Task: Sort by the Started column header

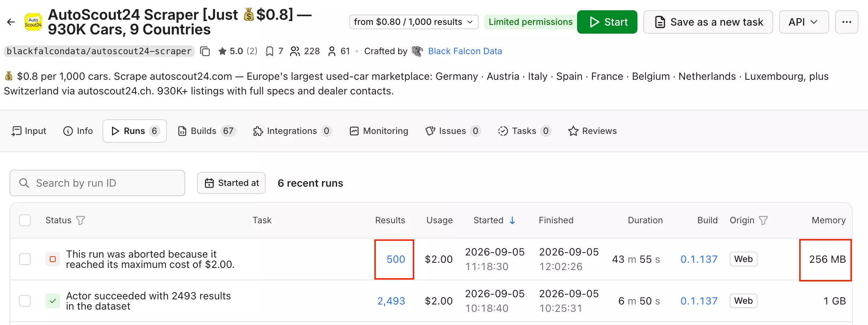Action: [488, 220]
